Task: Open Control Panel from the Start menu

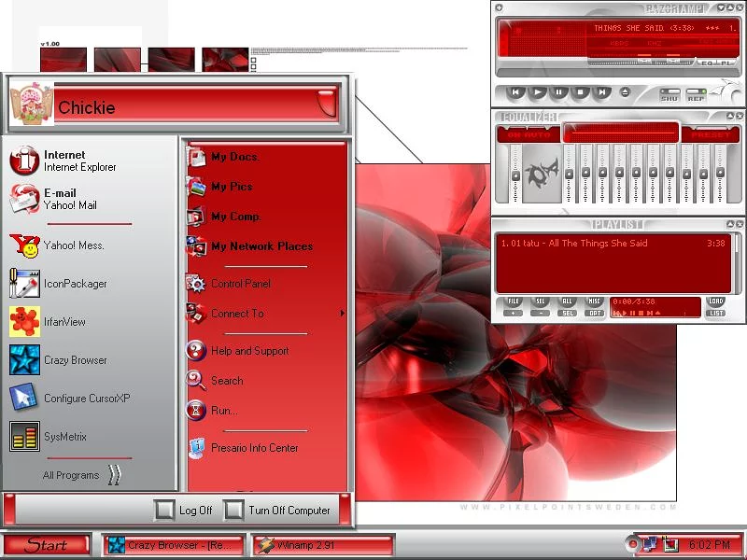Action: coord(240,284)
